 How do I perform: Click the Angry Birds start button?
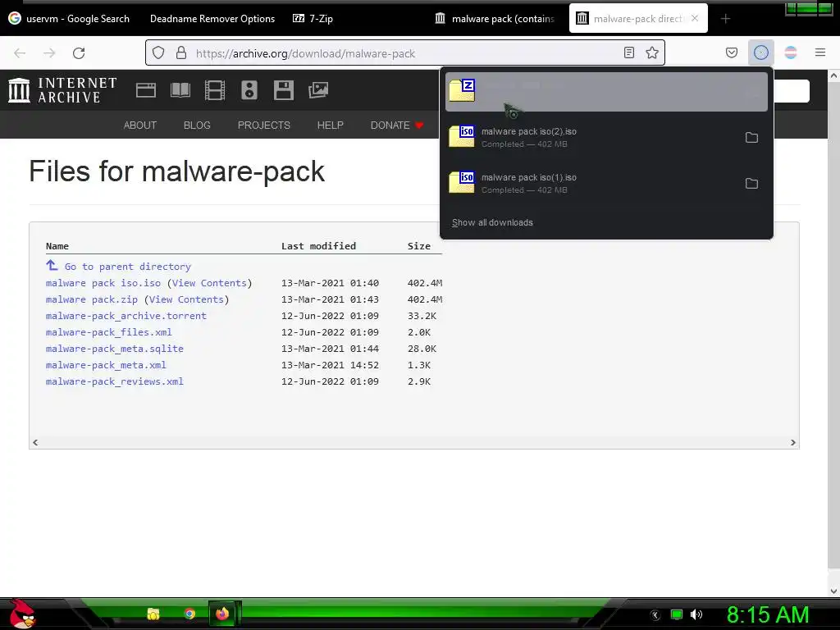click(x=22, y=614)
